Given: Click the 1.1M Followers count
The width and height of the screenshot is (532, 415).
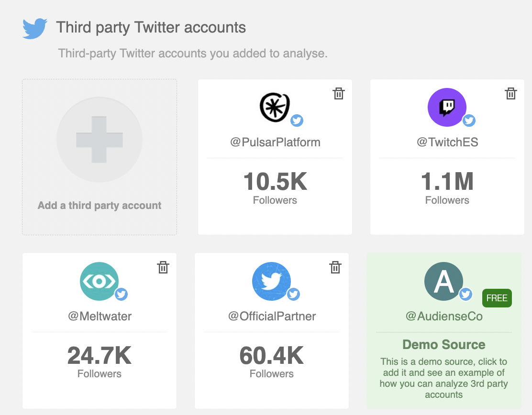Looking at the screenshot, I should [x=447, y=181].
